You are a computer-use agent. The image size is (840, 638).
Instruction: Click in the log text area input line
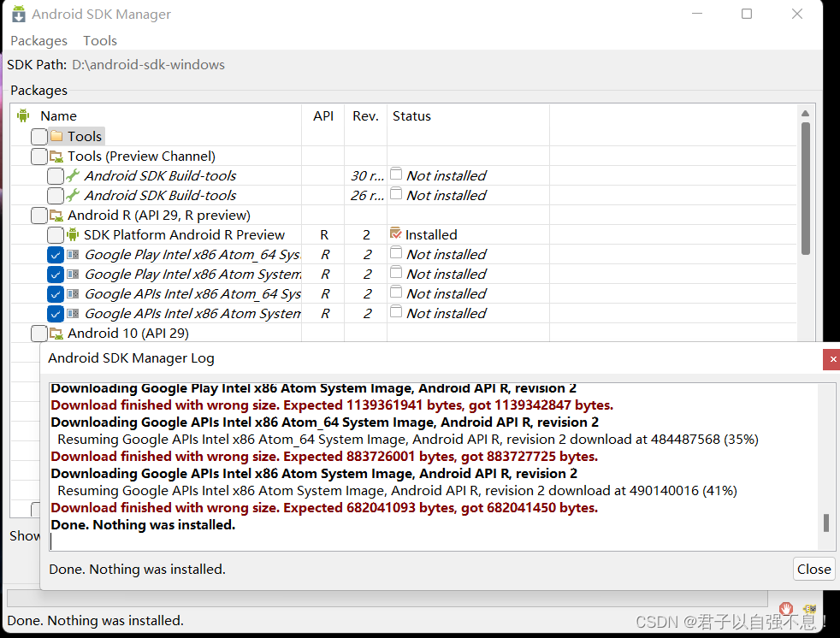[434, 541]
